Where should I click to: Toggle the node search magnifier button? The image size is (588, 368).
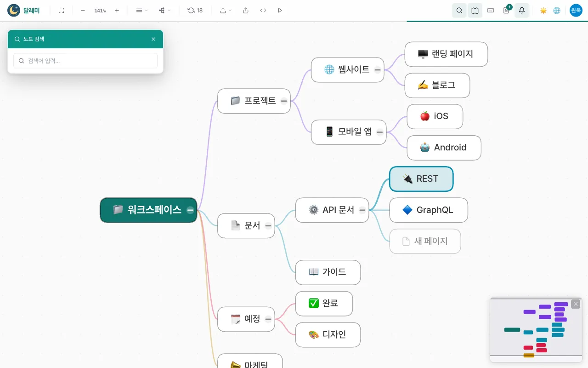[x=459, y=10]
